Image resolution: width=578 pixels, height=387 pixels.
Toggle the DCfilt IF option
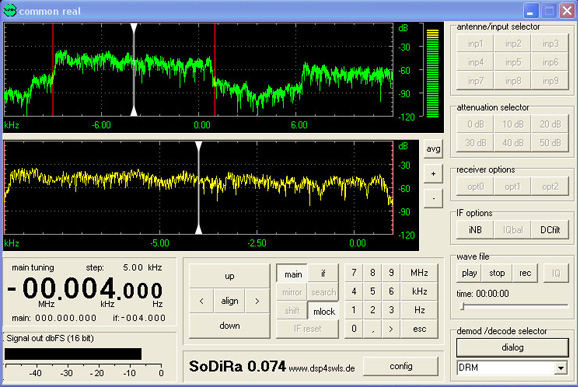pyautogui.click(x=550, y=230)
